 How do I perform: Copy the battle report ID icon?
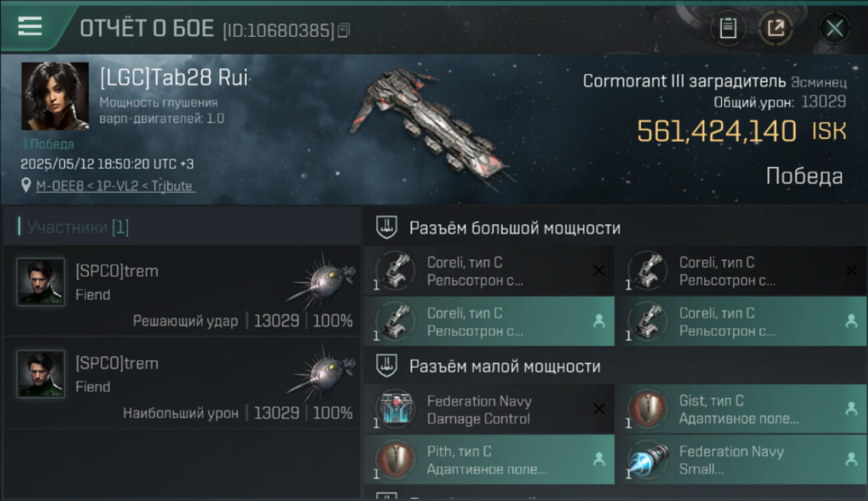(344, 30)
